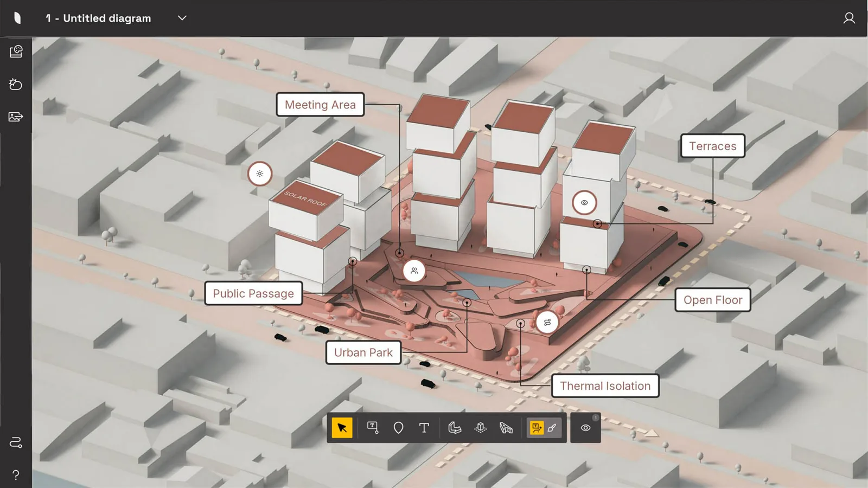Select the Meeting Area label

pyautogui.click(x=320, y=105)
